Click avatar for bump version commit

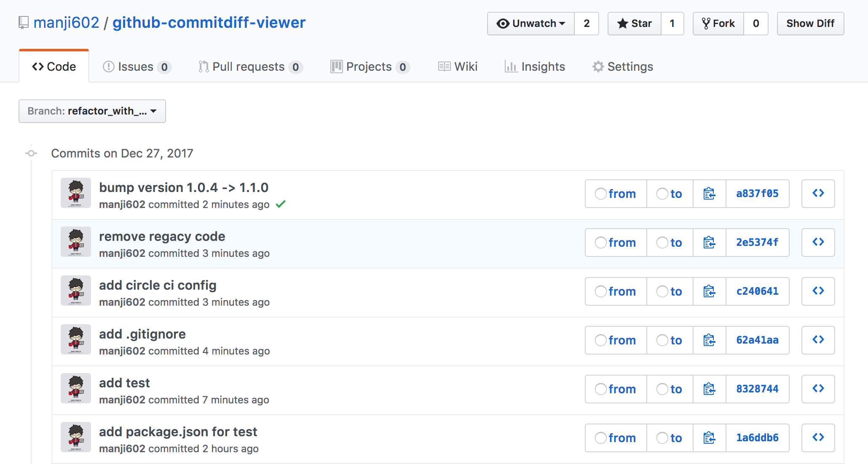pyautogui.click(x=76, y=193)
